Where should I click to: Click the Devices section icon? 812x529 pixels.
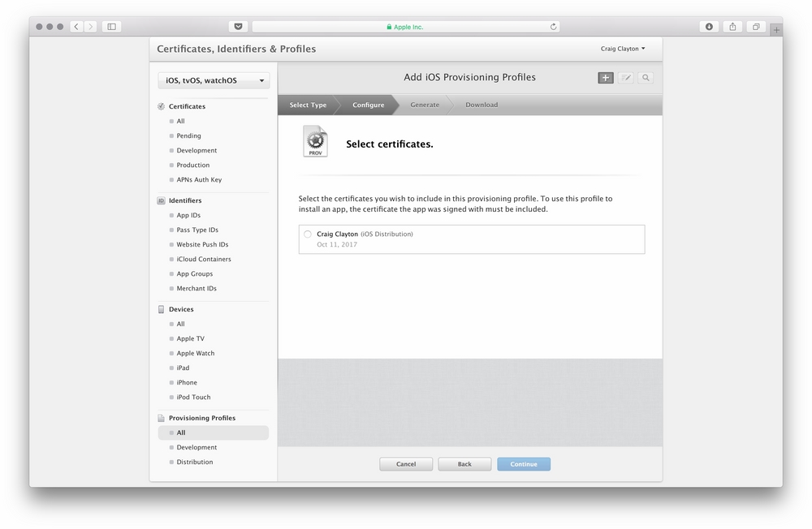click(161, 309)
